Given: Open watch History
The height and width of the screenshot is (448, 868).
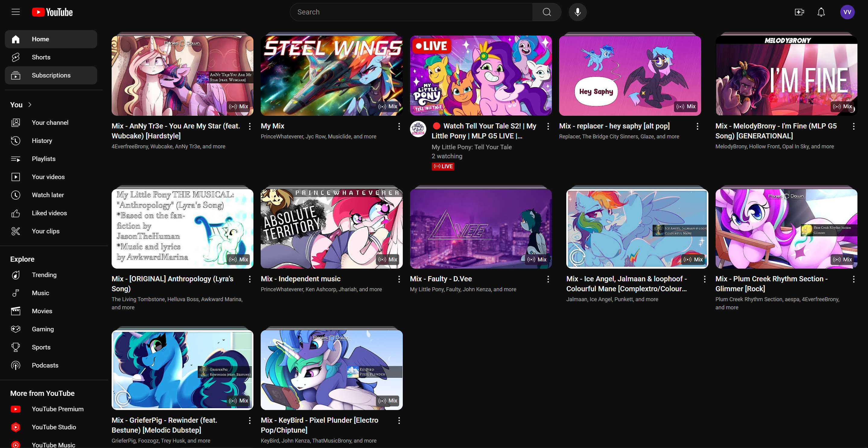Looking at the screenshot, I should click(51, 141).
